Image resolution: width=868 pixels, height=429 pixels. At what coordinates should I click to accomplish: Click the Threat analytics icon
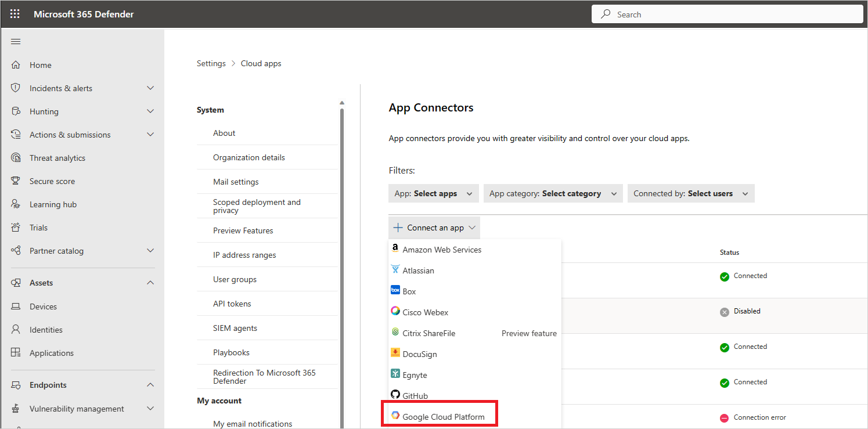point(16,158)
